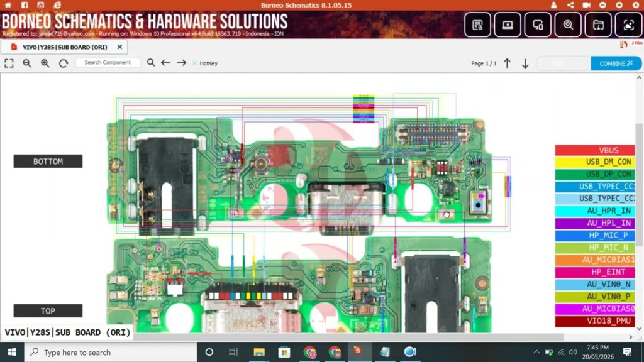
Task: Click the Page 1 / 1 indicator
Action: pyautogui.click(x=484, y=63)
